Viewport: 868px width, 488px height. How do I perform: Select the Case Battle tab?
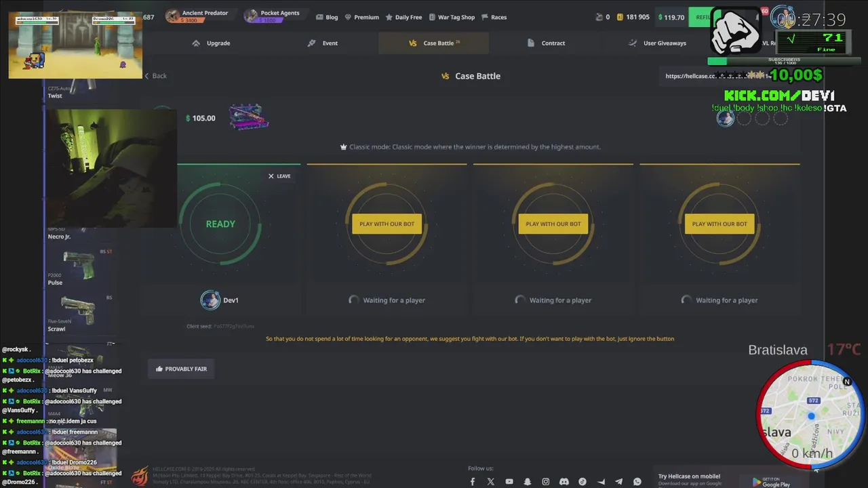[x=434, y=43]
